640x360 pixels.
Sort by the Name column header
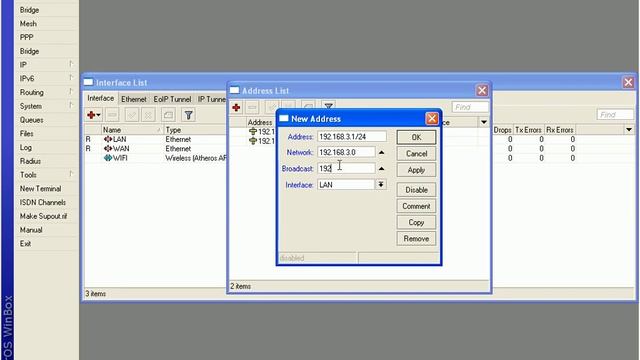[x=132, y=130]
